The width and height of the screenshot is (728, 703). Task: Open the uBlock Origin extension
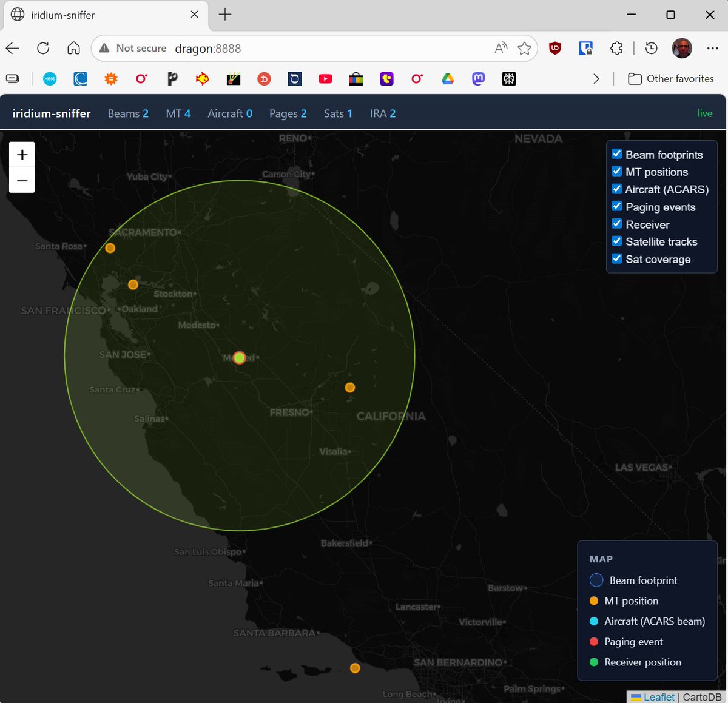pyautogui.click(x=554, y=49)
